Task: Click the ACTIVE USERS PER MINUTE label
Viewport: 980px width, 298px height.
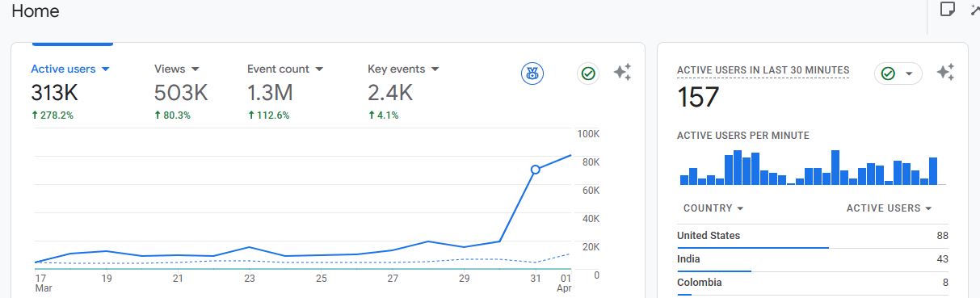Action: click(x=743, y=136)
